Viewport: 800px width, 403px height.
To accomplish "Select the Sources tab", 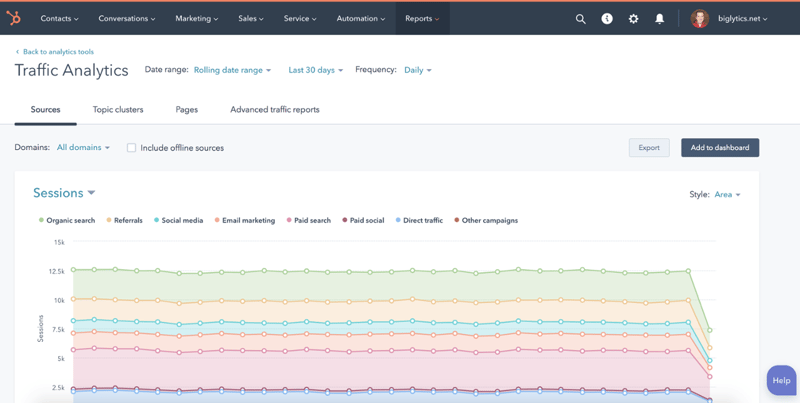I will click(x=45, y=110).
